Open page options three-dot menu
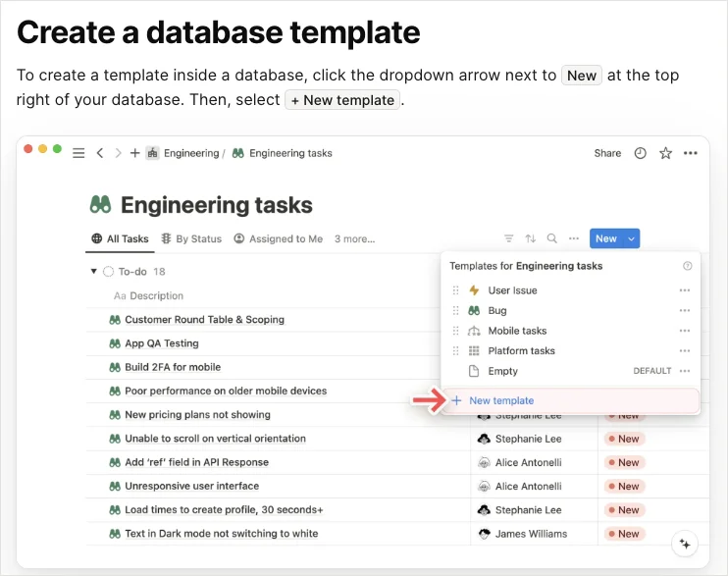The width and height of the screenshot is (728, 576). [691, 153]
